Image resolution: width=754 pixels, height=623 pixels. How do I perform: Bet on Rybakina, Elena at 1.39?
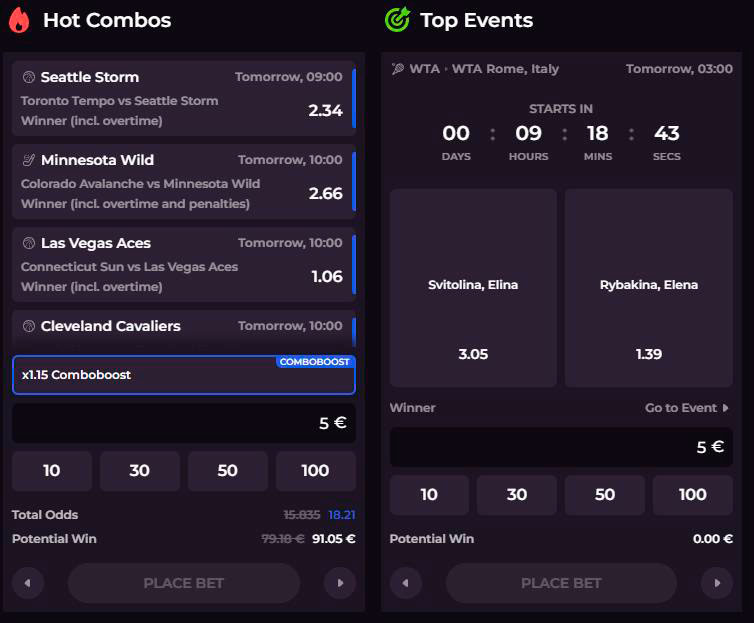(649, 288)
